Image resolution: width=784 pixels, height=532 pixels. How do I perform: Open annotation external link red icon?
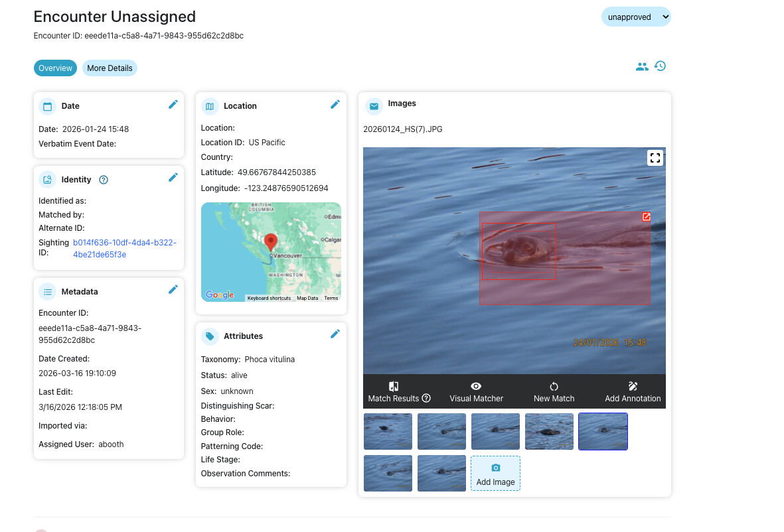pyautogui.click(x=646, y=217)
